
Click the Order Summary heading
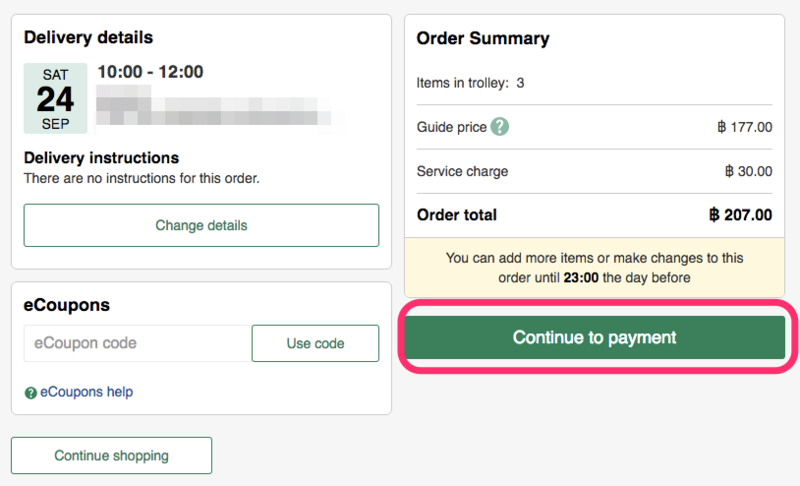point(483,39)
